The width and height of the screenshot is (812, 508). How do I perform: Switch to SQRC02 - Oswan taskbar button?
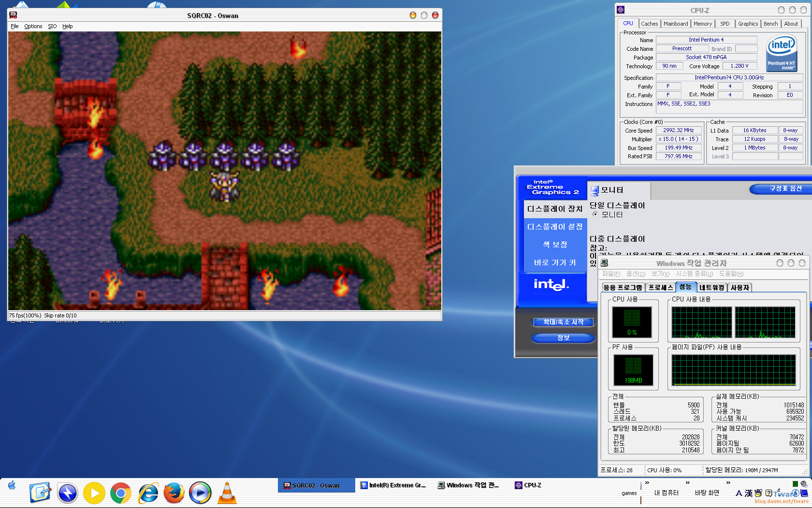(317, 485)
